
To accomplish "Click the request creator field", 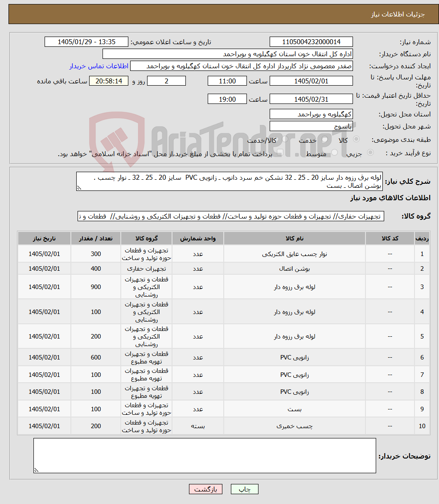I will pyautogui.click(x=242, y=66).
